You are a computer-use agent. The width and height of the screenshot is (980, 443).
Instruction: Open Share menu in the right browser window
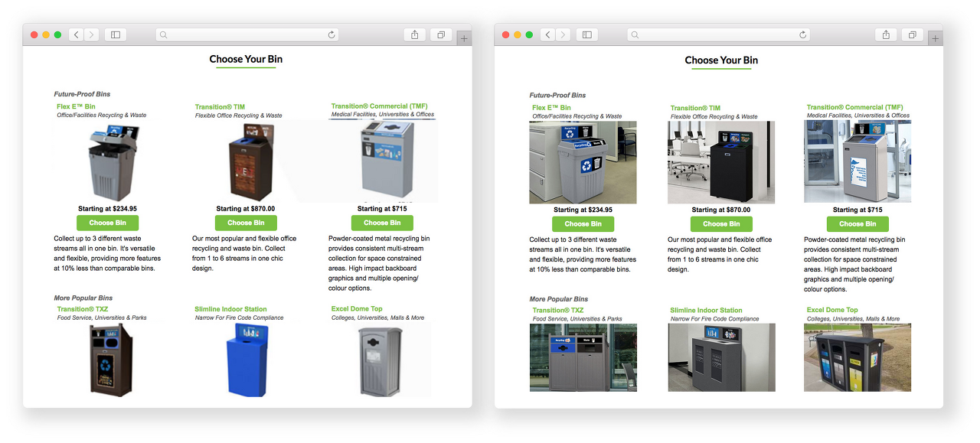point(886,34)
